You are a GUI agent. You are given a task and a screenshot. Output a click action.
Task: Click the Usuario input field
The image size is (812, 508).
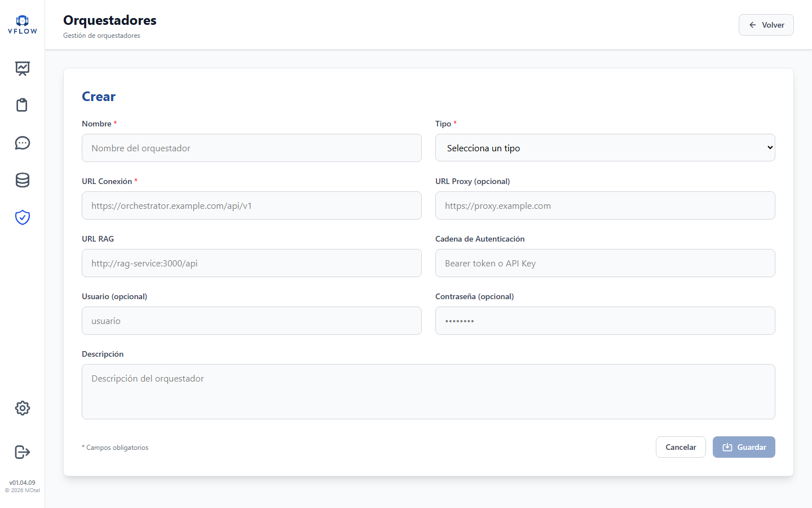(251, 321)
